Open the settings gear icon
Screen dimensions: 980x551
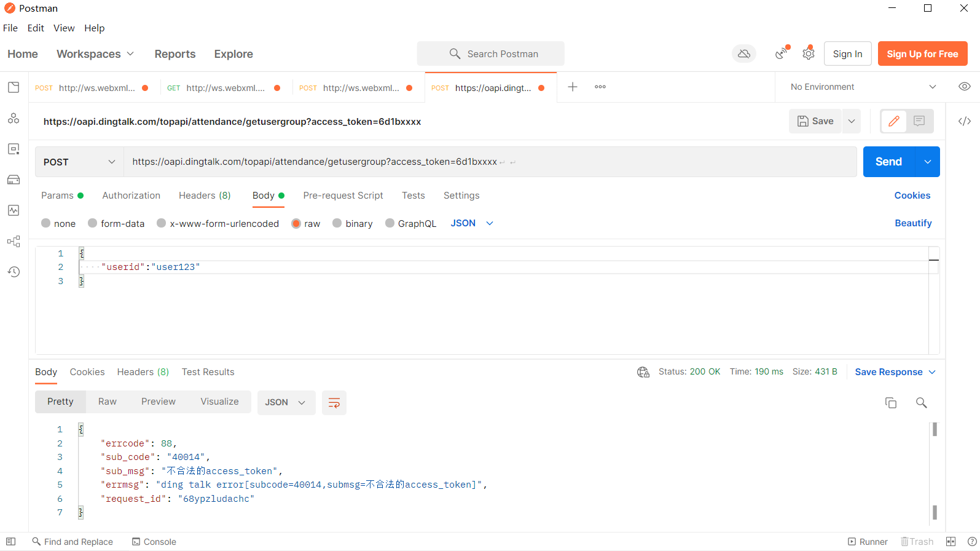coord(809,54)
